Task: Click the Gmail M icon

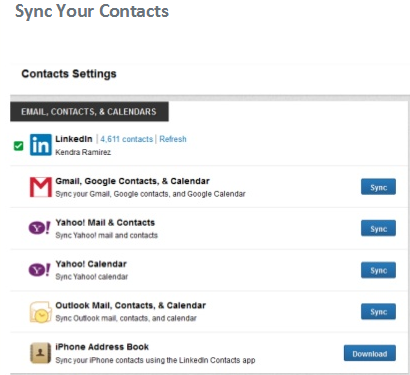Action: (x=41, y=187)
